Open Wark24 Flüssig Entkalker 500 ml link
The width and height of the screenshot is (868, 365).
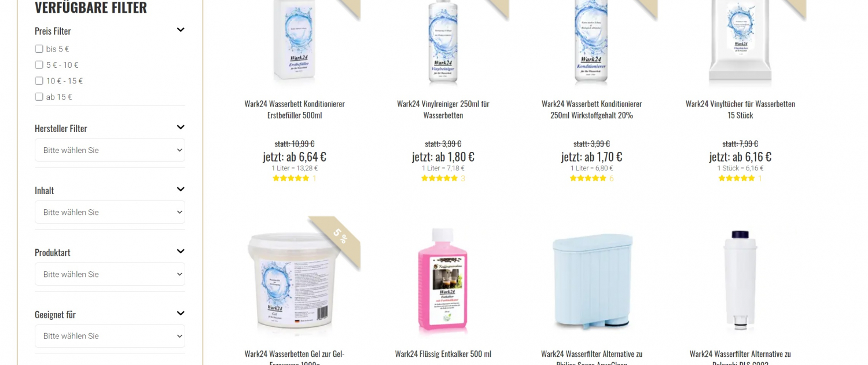443,354
